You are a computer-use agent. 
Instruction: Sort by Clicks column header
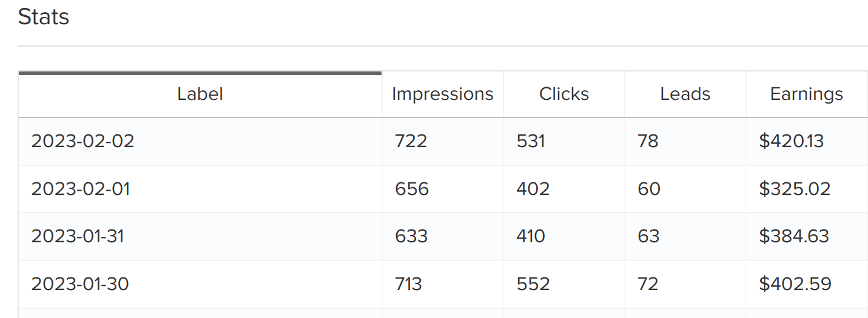pos(564,94)
